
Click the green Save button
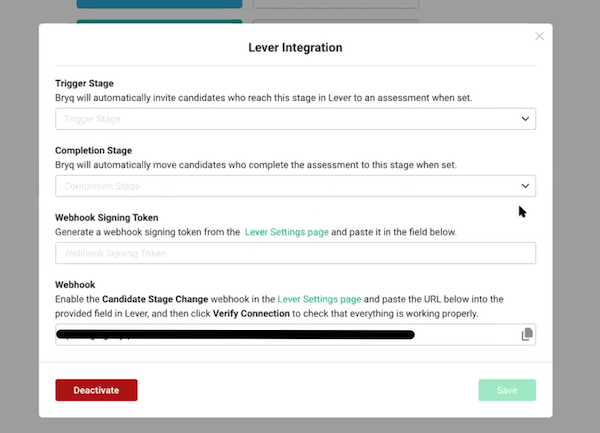pyautogui.click(x=507, y=390)
